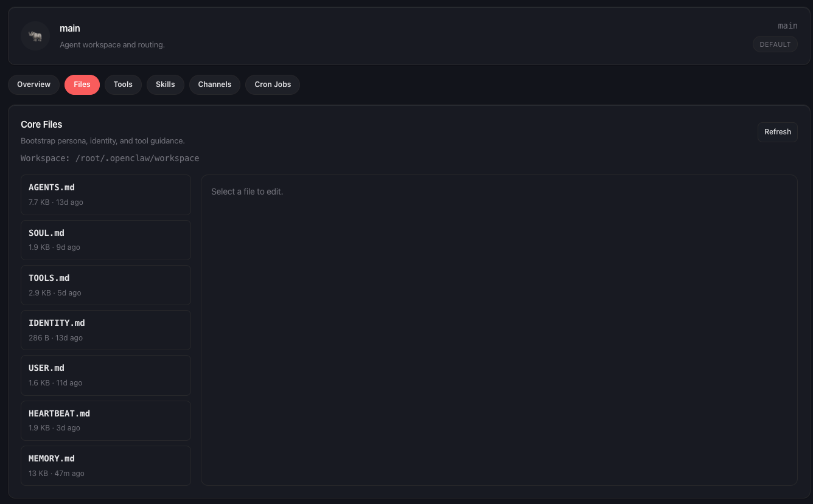This screenshot has height=504, width=813.
Task: Click the DEFAULT badge
Action: [775, 44]
